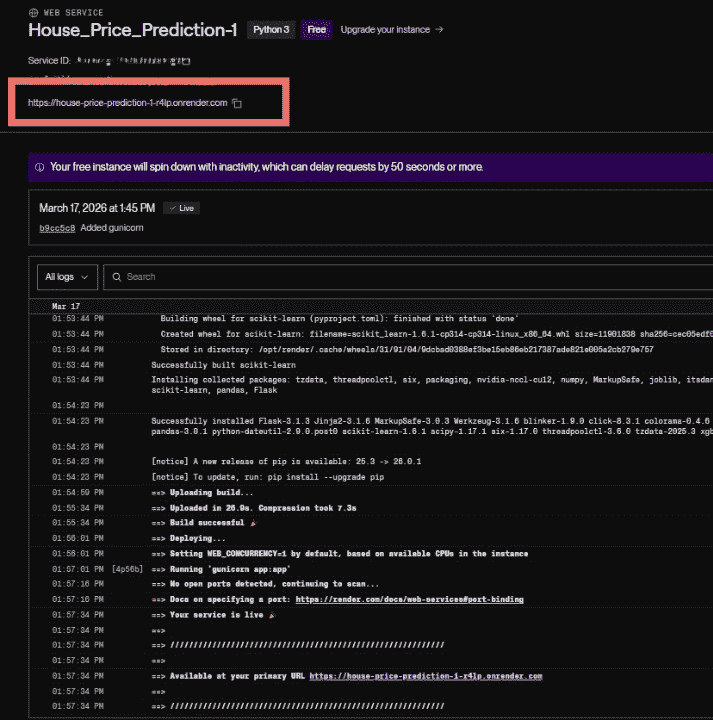The width and height of the screenshot is (713, 720).
Task: Select the Created wheel for scikit-learn log line
Action: coord(437,334)
